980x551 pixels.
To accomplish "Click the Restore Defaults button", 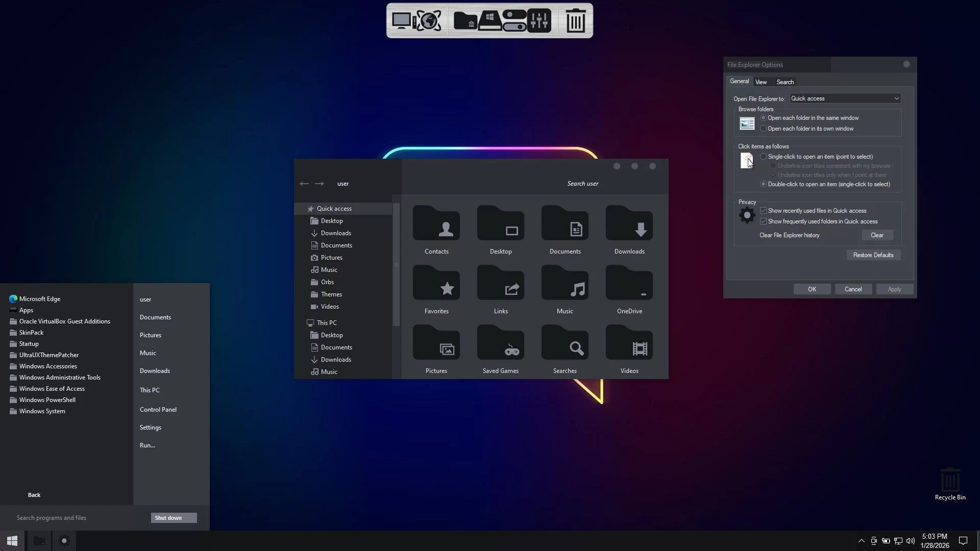I will tap(873, 255).
